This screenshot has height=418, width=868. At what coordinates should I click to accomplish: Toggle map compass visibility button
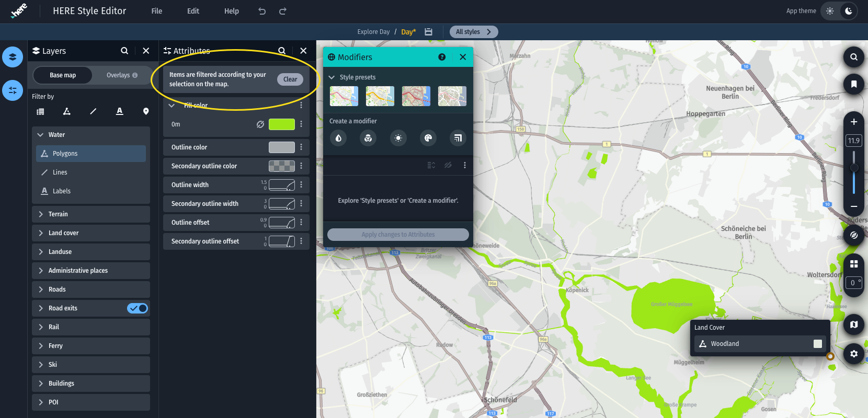[854, 235]
